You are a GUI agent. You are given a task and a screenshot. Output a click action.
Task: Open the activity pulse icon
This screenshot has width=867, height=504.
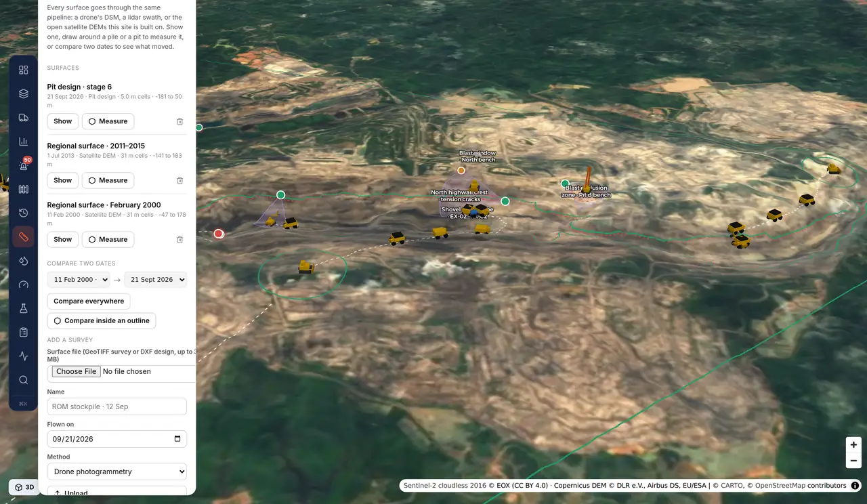[24, 356]
